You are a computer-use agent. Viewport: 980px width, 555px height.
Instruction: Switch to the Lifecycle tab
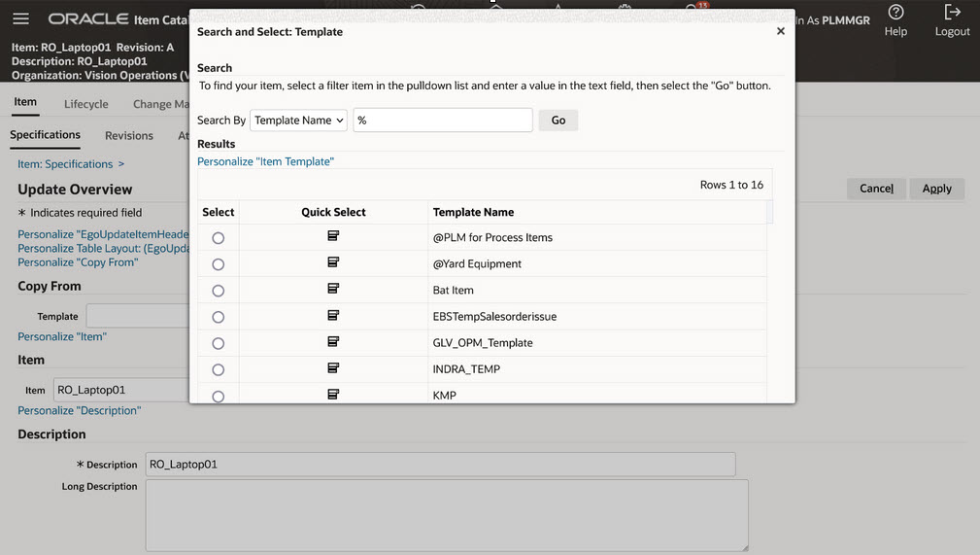click(x=86, y=104)
